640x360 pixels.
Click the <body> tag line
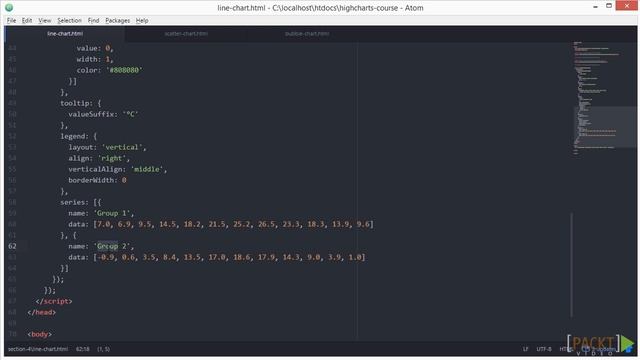[40, 334]
